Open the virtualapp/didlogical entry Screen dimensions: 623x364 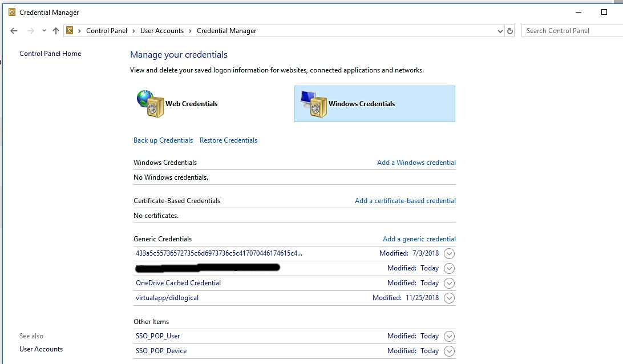tap(167, 298)
